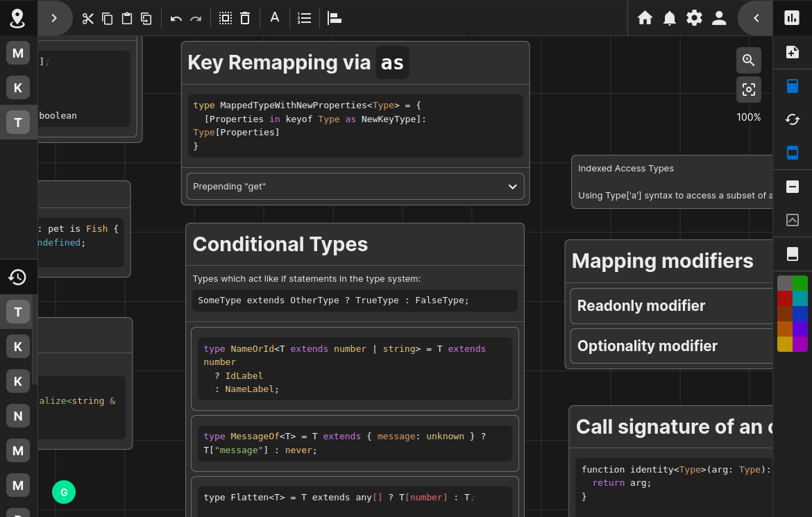812x517 pixels.
Task: Click the NameOrId code snippet
Action: tap(355, 369)
